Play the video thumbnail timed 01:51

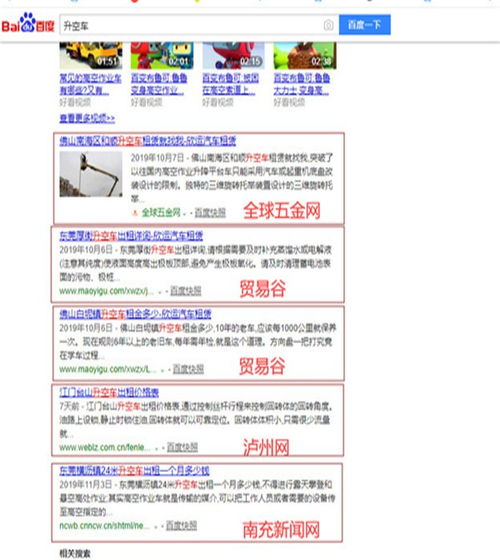pyautogui.click(x=91, y=55)
